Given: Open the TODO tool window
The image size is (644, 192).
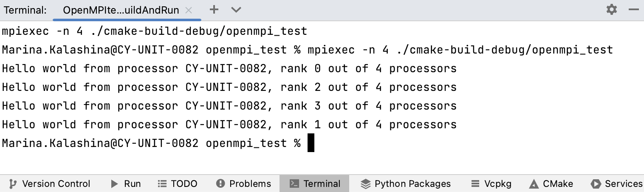Looking at the screenshot, I should click(x=178, y=184).
